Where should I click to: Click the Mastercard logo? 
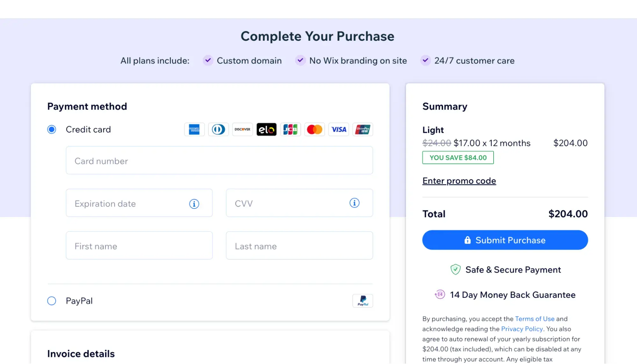(x=315, y=129)
